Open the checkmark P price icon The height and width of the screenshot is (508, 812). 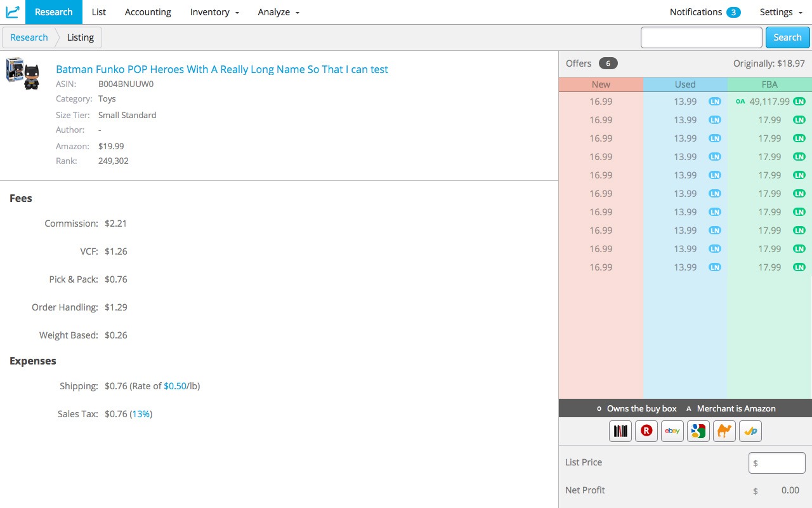(x=750, y=431)
